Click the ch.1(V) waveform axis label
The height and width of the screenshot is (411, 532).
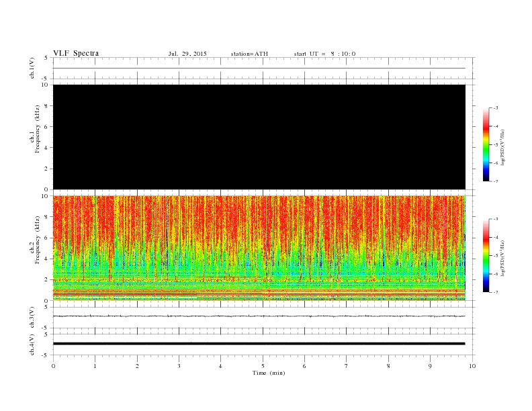32,68
